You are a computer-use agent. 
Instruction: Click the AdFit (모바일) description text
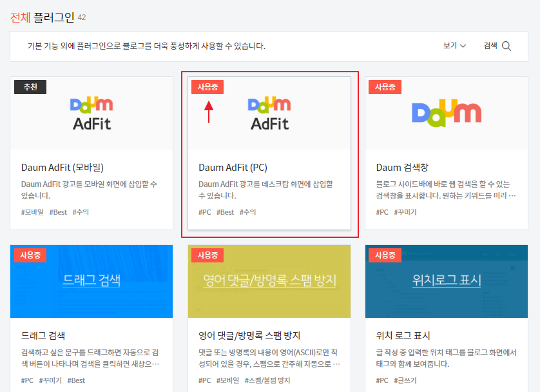coord(89,190)
